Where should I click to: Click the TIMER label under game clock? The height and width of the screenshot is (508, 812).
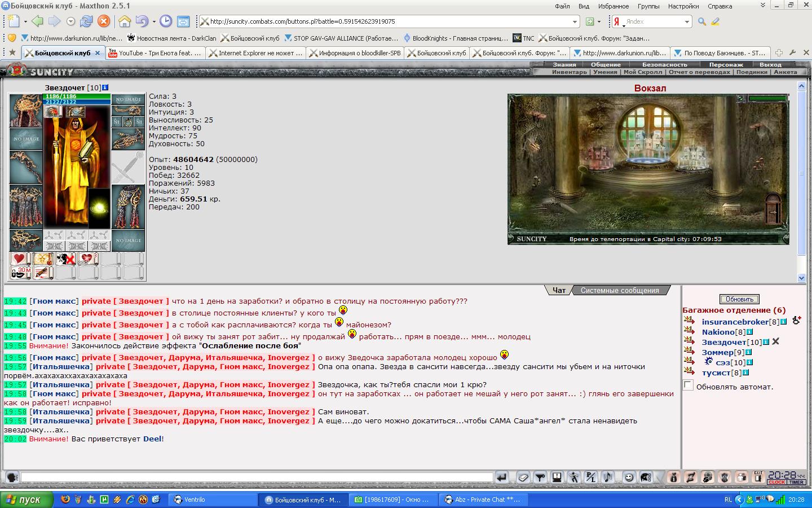coord(796,482)
